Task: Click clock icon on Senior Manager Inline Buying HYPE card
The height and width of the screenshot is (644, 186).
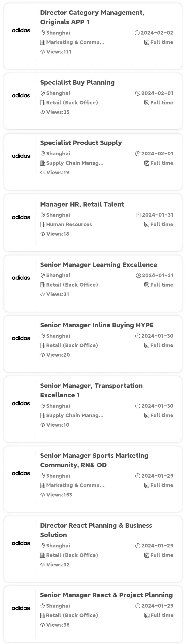Action: point(138,336)
